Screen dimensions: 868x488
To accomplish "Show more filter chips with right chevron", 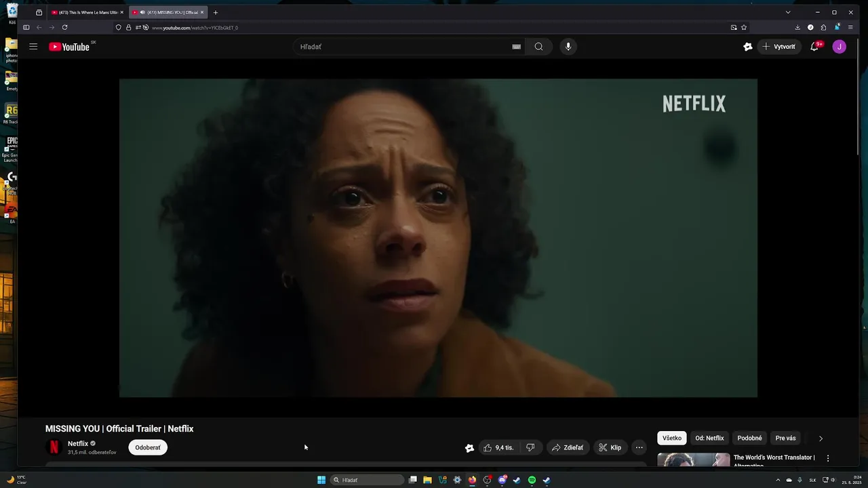I will pyautogui.click(x=821, y=439).
